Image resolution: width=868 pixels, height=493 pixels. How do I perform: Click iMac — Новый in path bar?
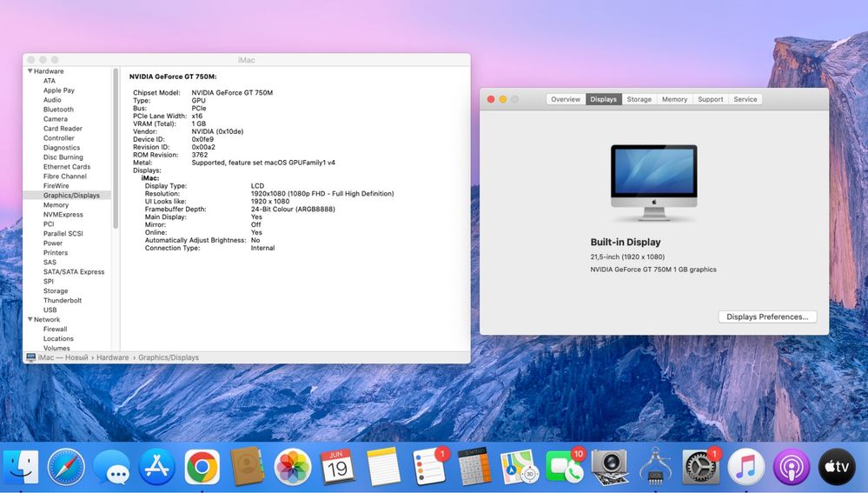63,357
